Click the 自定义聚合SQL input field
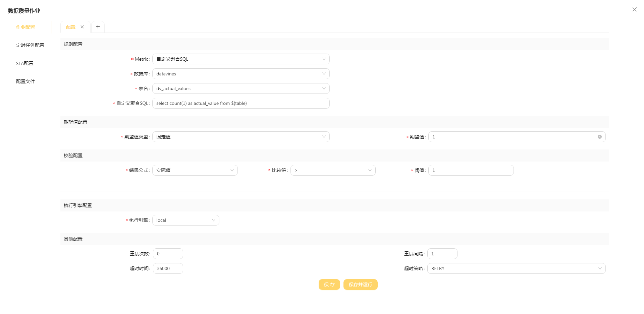 pyautogui.click(x=241, y=103)
